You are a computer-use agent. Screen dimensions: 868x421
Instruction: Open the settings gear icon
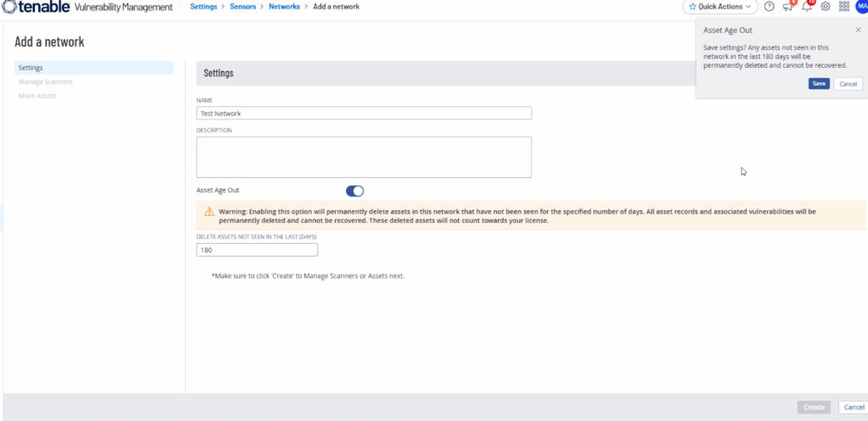(825, 7)
